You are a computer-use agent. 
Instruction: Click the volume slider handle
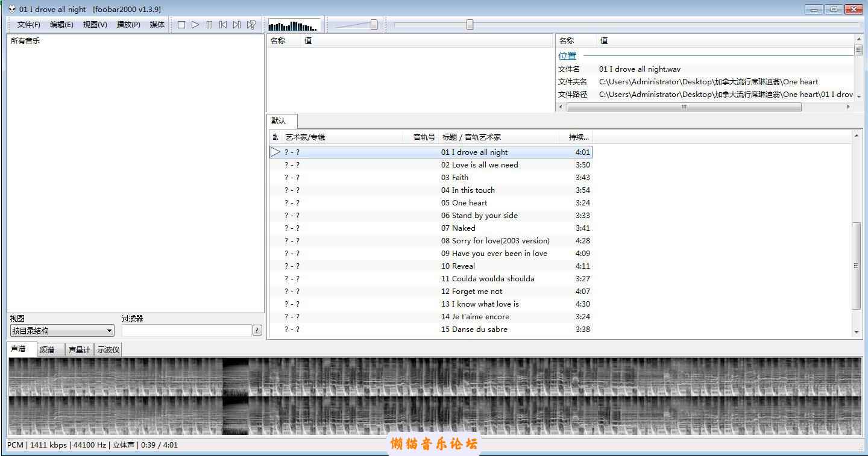click(374, 25)
